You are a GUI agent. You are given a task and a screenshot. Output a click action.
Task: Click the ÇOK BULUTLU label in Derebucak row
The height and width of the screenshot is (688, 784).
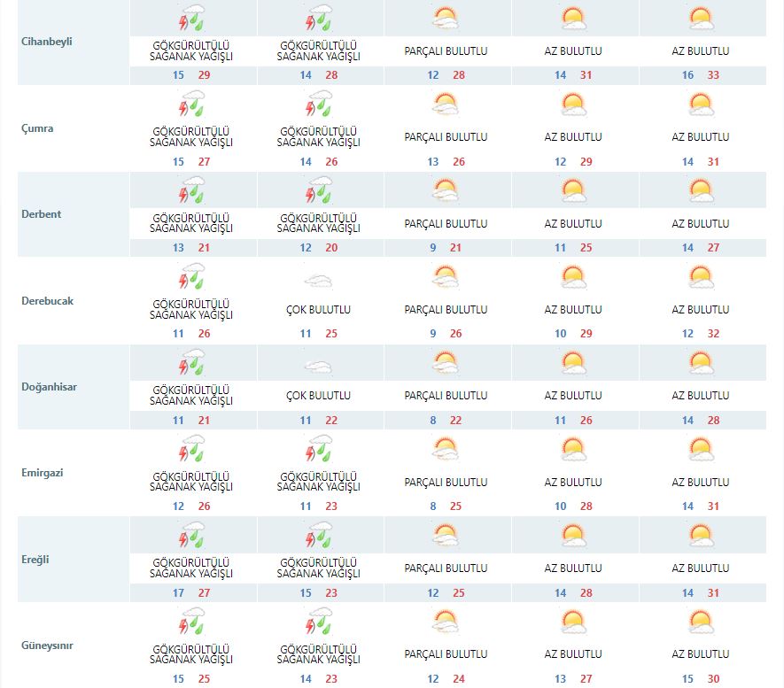point(319,310)
